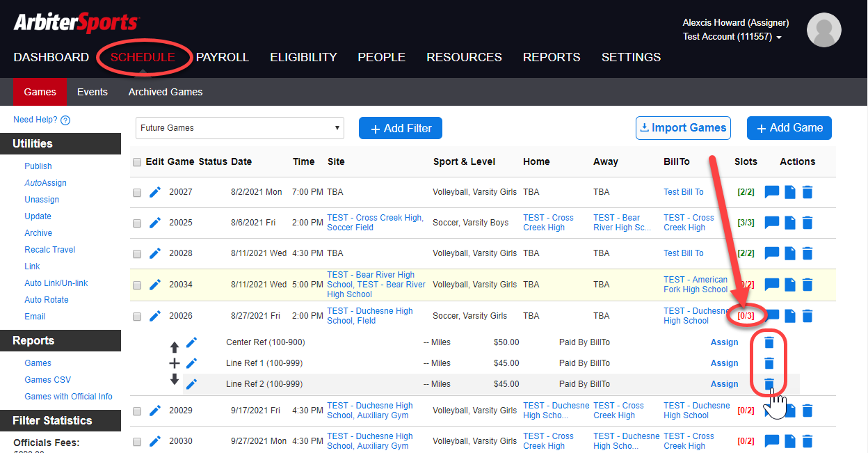Open Need Help question mark icon
The image size is (868, 453).
point(65,120)
